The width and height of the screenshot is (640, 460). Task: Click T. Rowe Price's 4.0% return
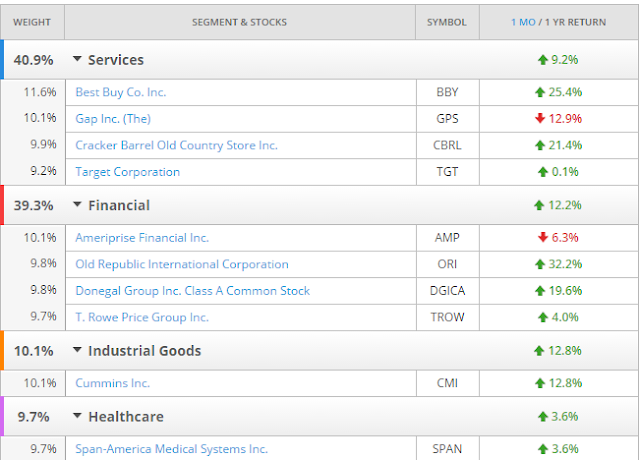coord(558,317)
